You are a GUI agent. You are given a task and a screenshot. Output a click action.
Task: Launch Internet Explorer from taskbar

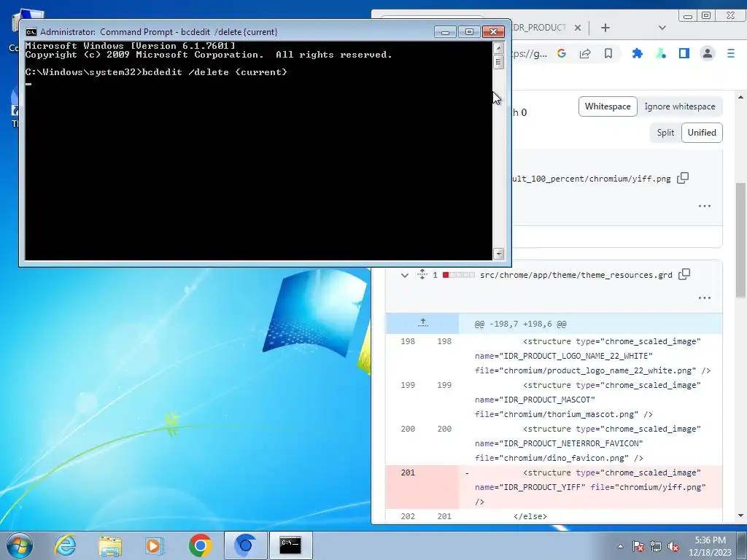click(x=64, y=545)
